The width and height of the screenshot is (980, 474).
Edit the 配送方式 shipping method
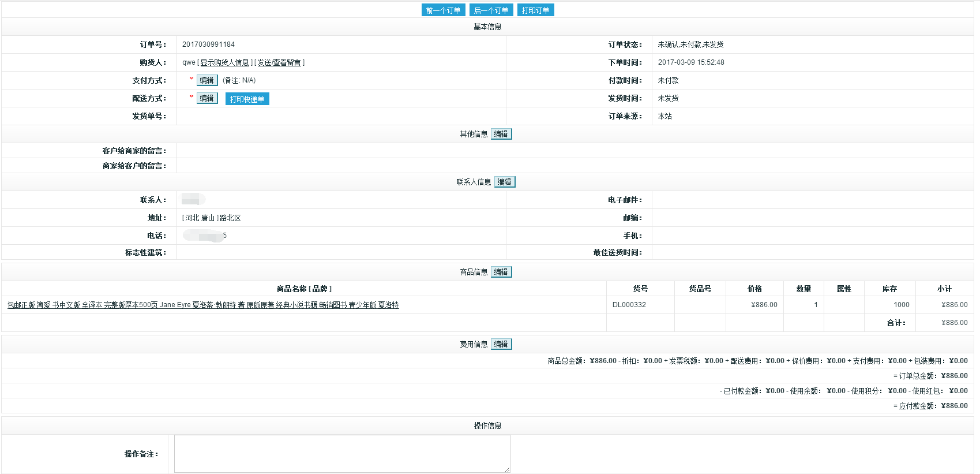click(x=206, y=98)
